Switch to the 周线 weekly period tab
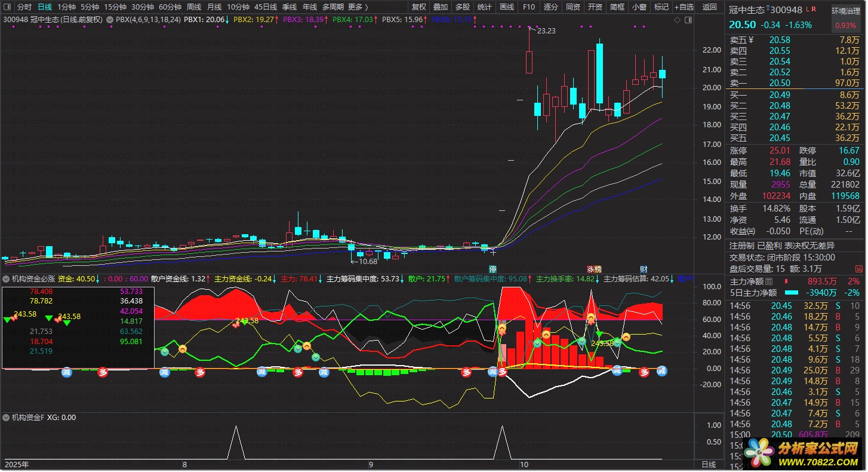 click(x=194, y=7)
